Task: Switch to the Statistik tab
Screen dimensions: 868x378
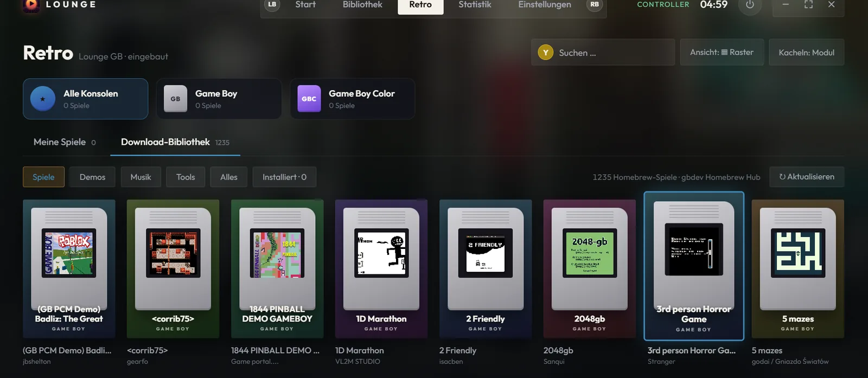Action: coord(475,5)
